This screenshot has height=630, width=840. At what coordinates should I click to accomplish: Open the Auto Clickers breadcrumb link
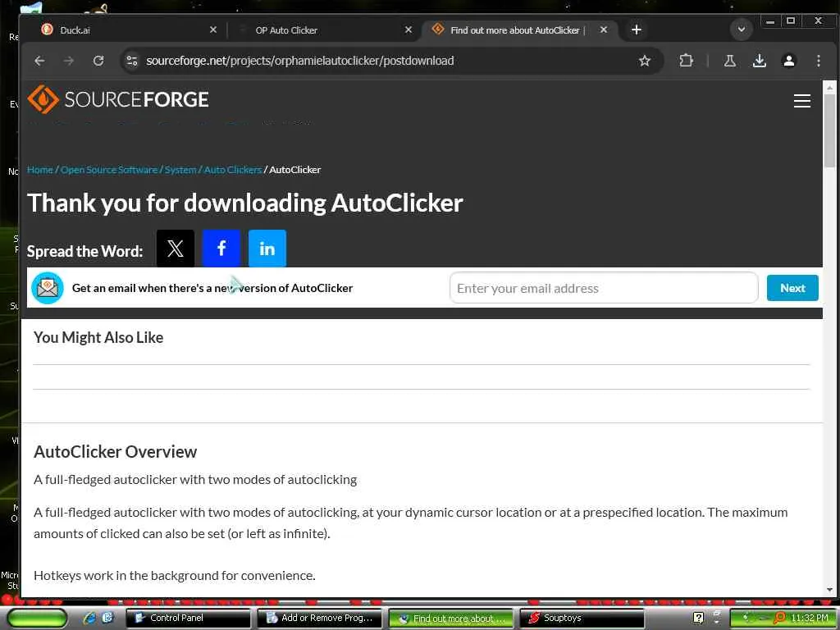pos(232,170)
